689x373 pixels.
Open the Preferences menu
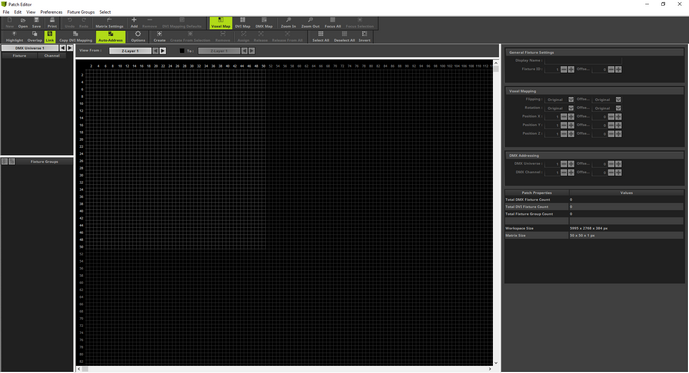pyautogui.click(x=51, y=12)
